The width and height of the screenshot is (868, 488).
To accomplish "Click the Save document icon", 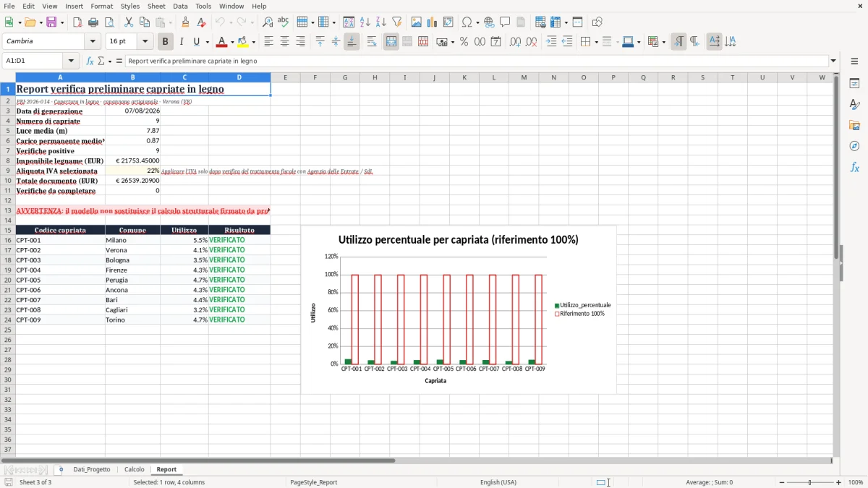I will 51,22.
